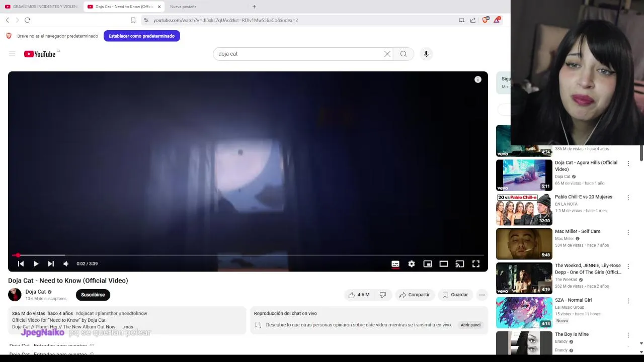This screenshot has width=644, height=362.
Task: Unmute the video volume icon
Action: (66, 263)
